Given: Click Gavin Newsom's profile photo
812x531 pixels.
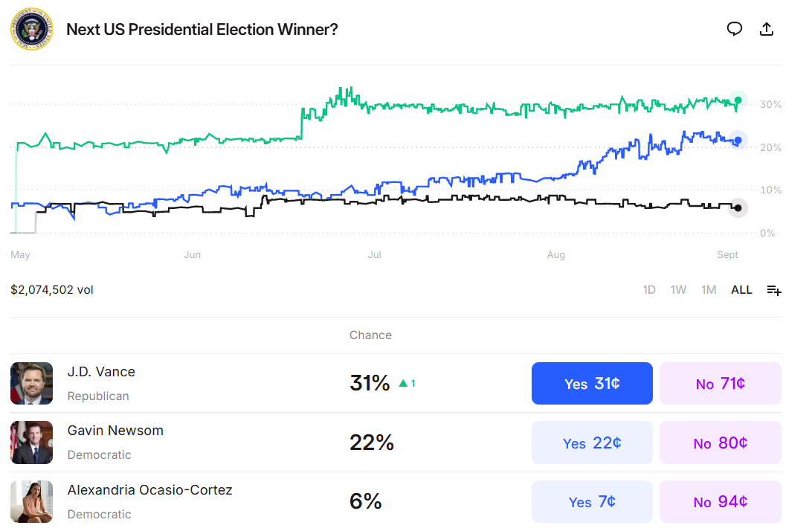Looking at the screenshot, I should pyautogui.click(x=31, y=442).
